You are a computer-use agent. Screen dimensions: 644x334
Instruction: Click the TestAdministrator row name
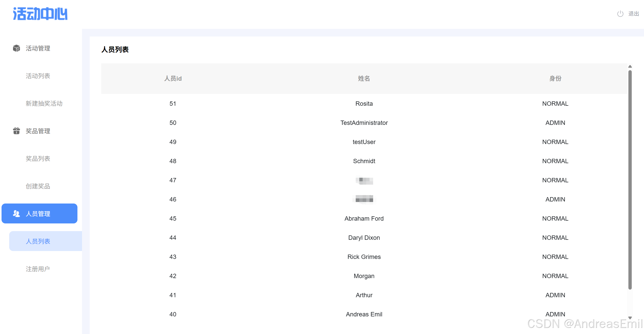click(364, 123)
